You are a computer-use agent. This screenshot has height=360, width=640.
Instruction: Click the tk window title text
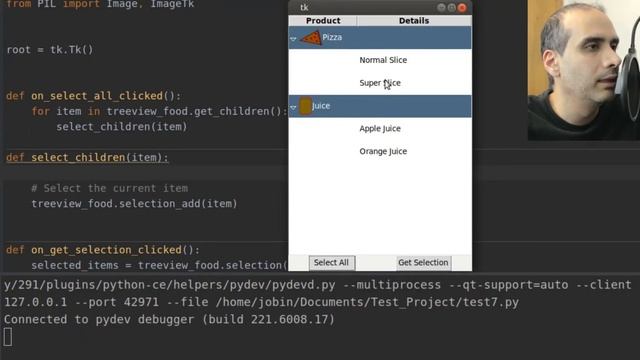(304, 8)
